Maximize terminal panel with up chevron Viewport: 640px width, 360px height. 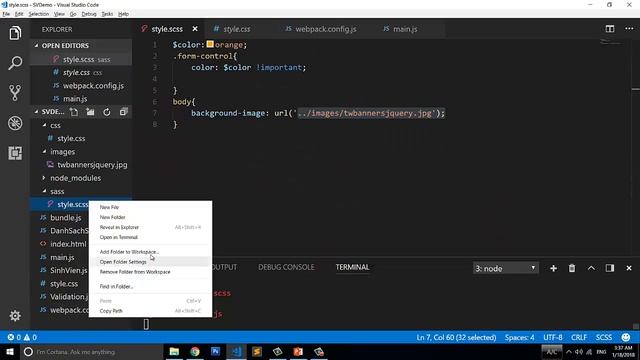pyautogui.click(x=591, y=268)
